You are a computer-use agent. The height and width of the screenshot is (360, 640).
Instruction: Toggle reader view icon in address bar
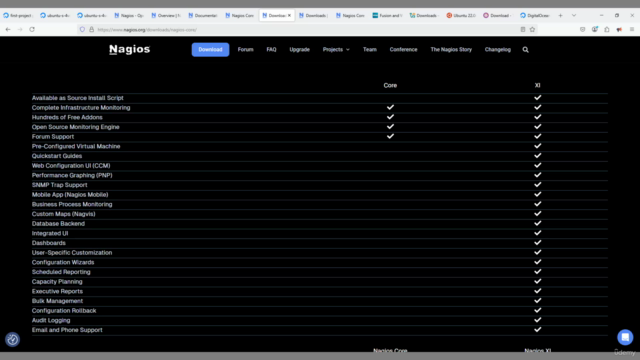point(522,29)
